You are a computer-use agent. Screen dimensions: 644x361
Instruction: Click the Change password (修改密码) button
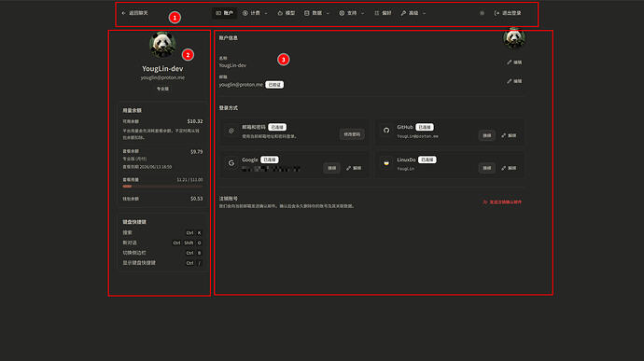click(x=352, y=134)
